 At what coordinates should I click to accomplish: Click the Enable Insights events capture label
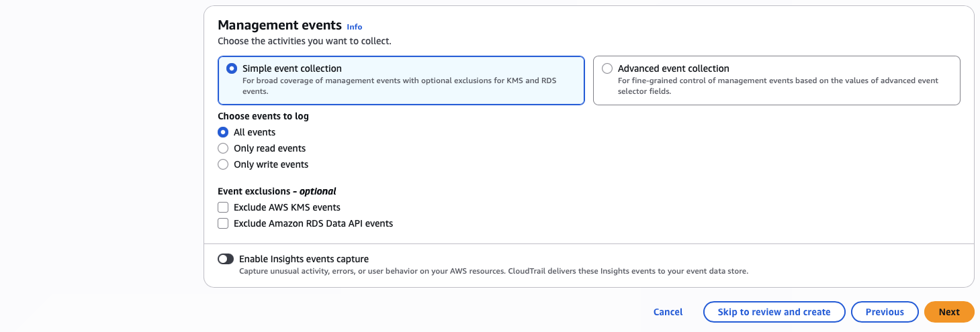point(304,259)
